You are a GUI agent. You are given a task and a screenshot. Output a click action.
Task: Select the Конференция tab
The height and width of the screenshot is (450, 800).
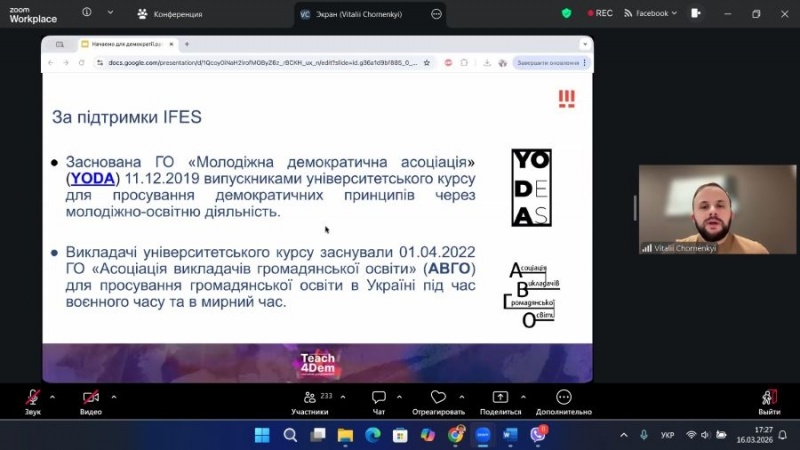pyautogui.click(x=170, y=14)
